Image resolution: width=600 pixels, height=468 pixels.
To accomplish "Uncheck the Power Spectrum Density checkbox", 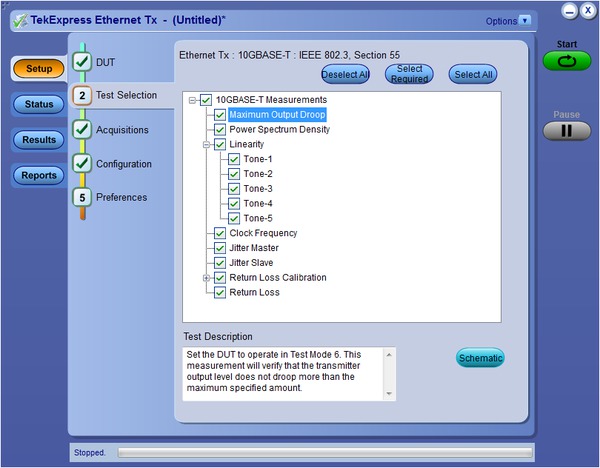I will click(x=221, y=130).
